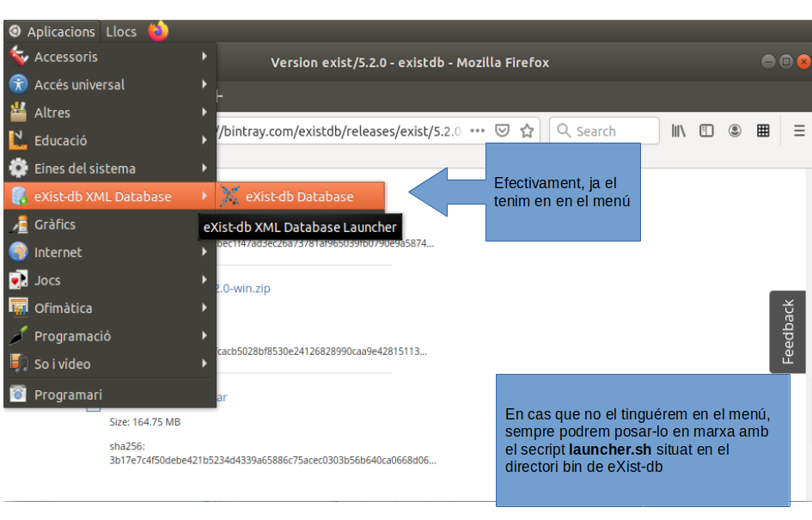Expand Educació submenu arrow
Image resolution: width=812 pixels, height=520 pixels.
click(205, 140)
